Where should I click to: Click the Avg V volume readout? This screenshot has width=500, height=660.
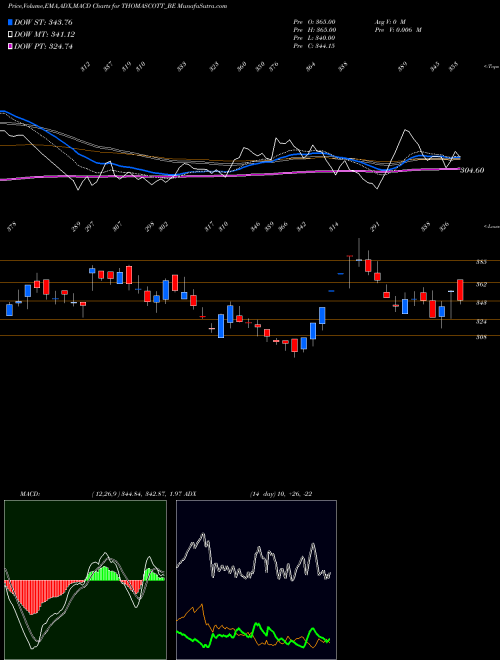390,22
